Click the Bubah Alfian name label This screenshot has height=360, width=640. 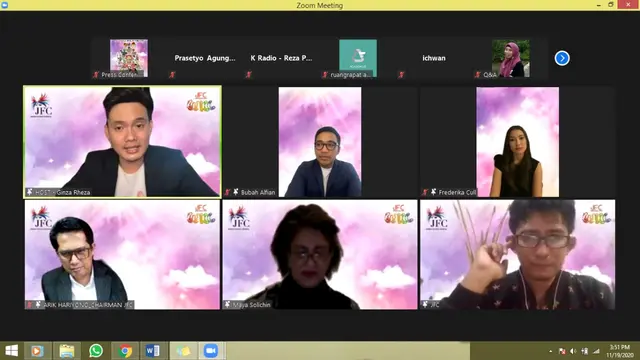click(x=258, y=192)
